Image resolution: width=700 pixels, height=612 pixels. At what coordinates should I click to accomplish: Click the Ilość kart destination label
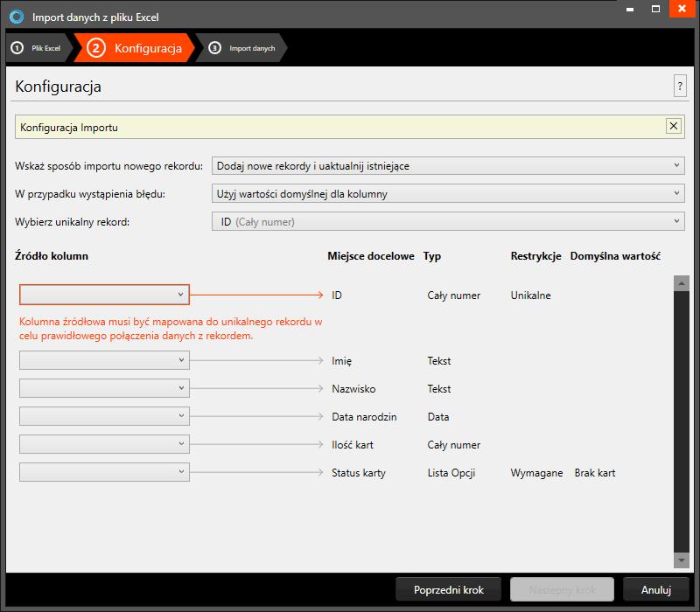353,445
